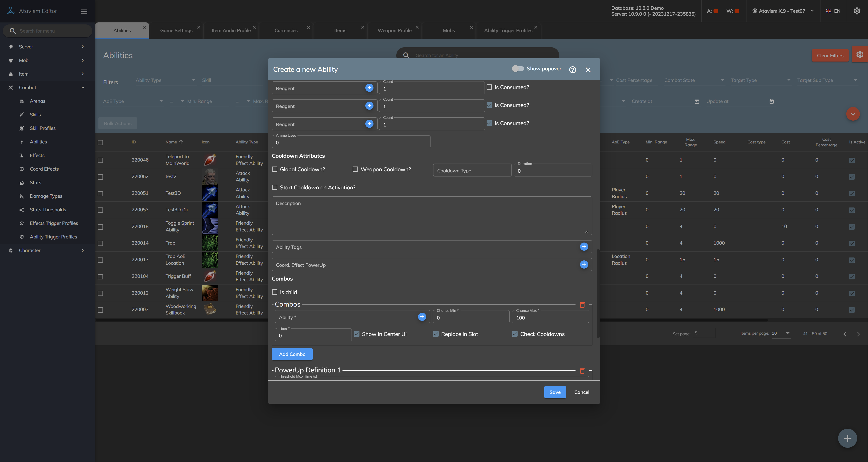Image resolution: width=868 pixels, height=462 pixels.
Task: Toggle the Show popover switch
Action: point(518,69)
